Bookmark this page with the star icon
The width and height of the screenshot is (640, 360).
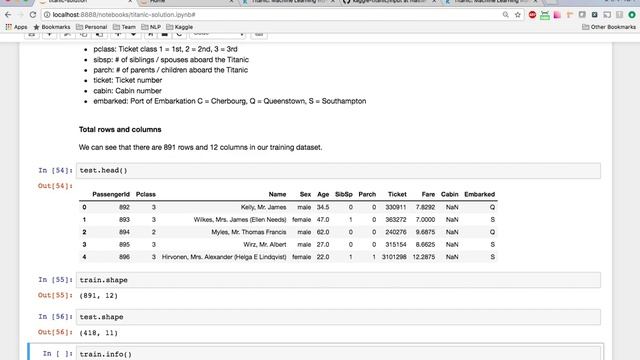pyautogui.click(x=518, y=15)
